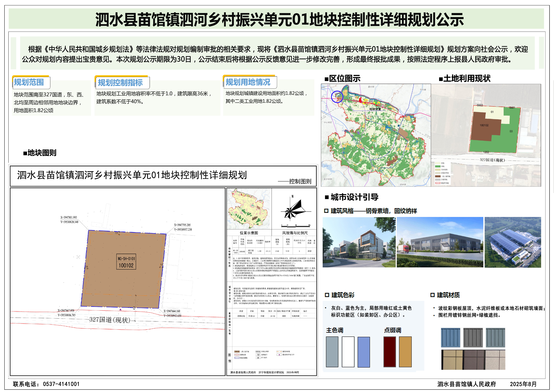
Task: Check the 建筑色彩 square box
Action: [327, 295]
